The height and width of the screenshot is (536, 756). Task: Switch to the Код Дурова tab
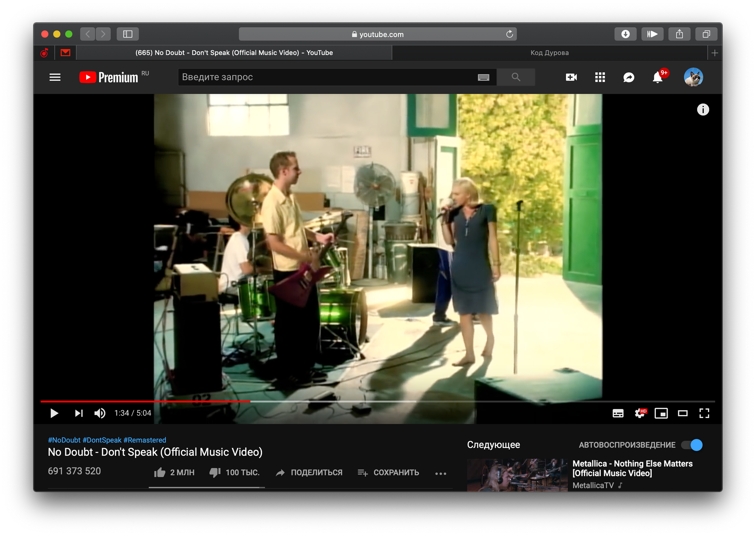(x=550, y=53)
